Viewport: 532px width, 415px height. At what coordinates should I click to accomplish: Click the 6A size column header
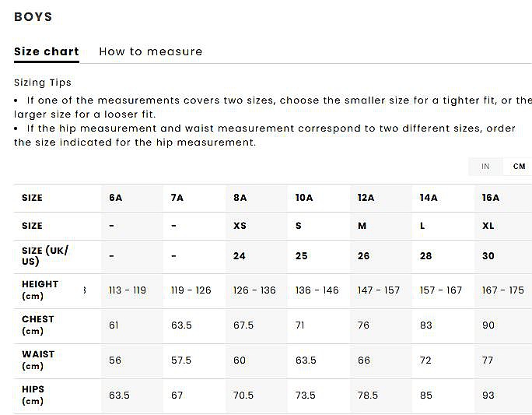point(116,198)
